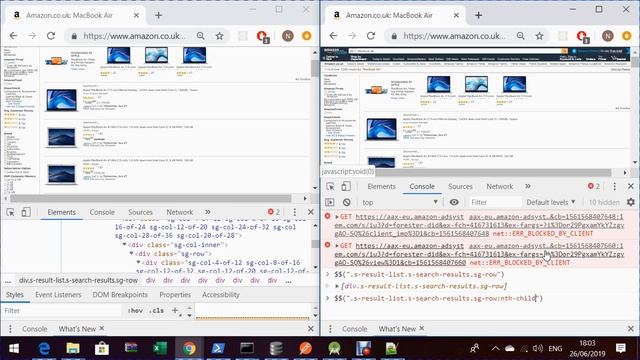Show error count badge in right DevTools
The height and width of the screenshot is (360, 640).
[x=594, y=187]
